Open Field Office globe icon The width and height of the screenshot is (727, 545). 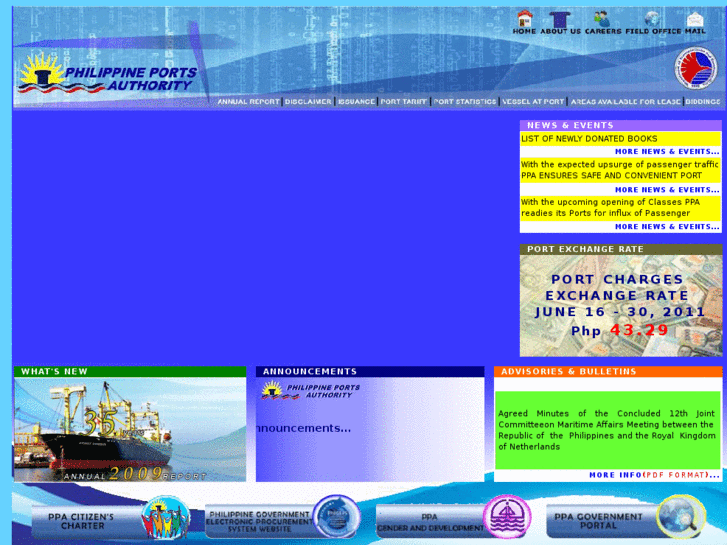(x=652, y=19)
